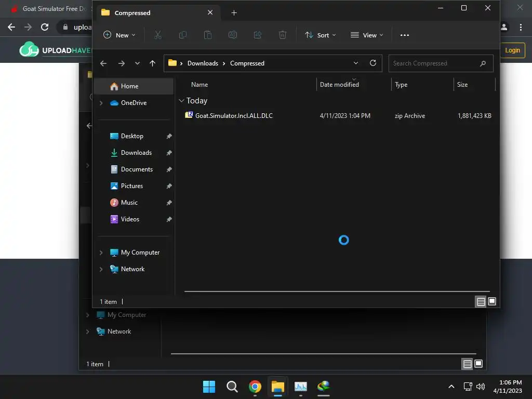Switch to details view icon in status bar
Screen dimensions: 532x399
click(x=481, y=301)
